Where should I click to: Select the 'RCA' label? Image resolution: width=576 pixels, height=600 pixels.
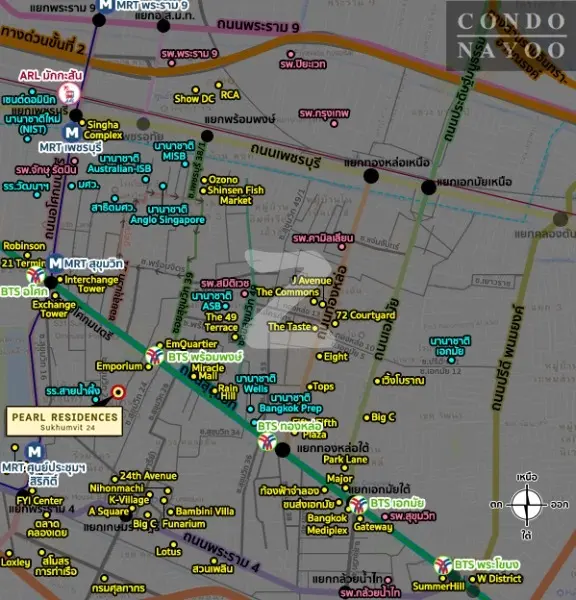(x=230, y=95)
